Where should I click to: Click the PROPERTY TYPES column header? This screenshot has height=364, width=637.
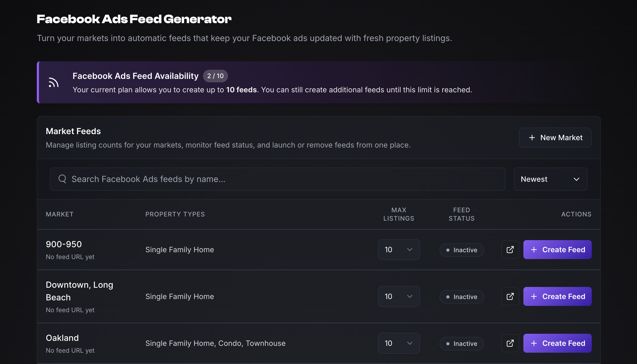tap(175, 214)
